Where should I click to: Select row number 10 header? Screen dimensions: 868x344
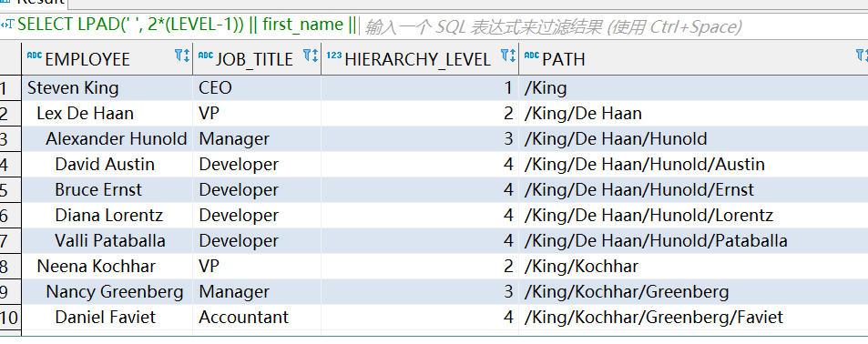click(x=11, y=317)
